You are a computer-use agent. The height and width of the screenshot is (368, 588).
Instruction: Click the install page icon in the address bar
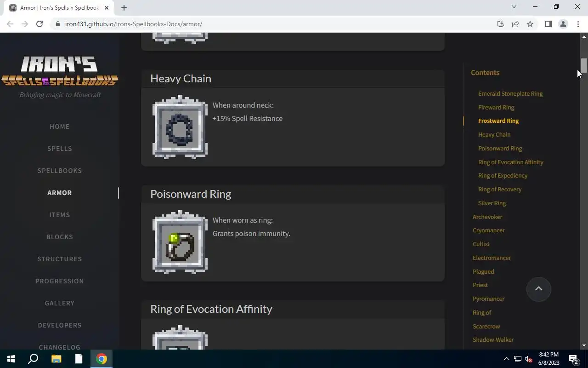[501, 24]
